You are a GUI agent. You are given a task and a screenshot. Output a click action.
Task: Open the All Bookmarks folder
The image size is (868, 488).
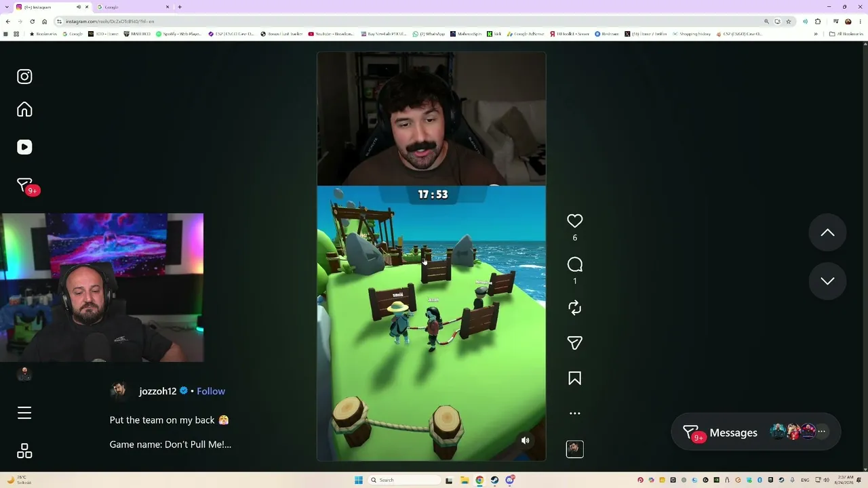(x=846, y=34)
